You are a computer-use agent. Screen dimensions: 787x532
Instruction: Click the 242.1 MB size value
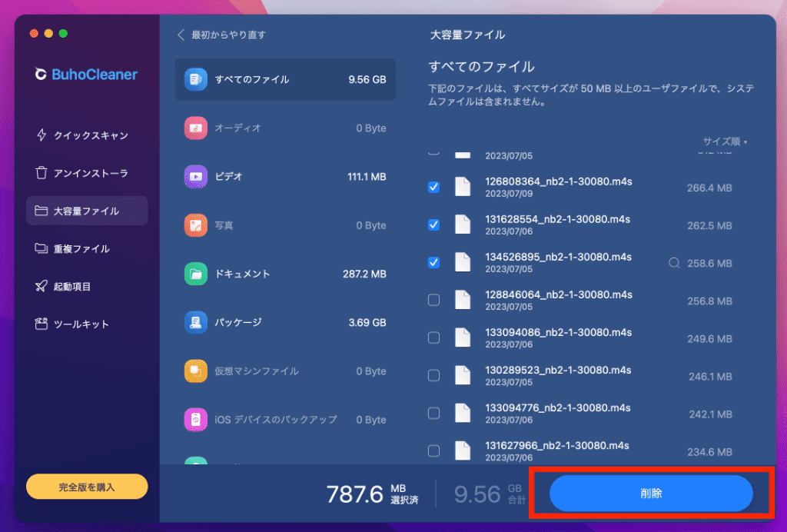point(710,414)
